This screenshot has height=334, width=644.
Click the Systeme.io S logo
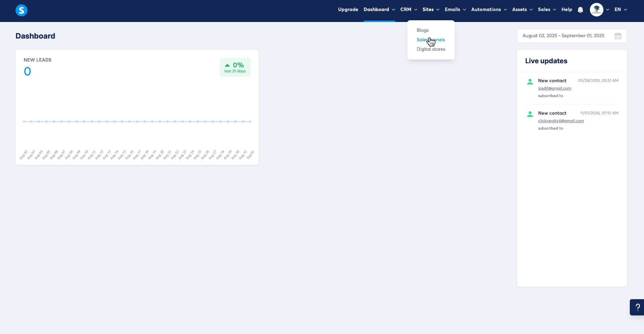[21, 10]
